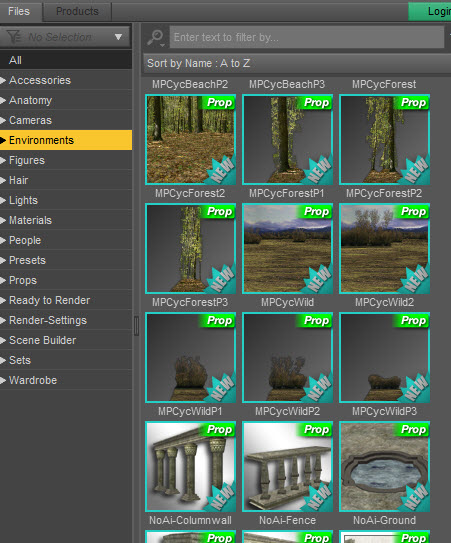
Task: Select the MPCycForestP1 prop thumbnail
Action: click(x=288, y=140)
